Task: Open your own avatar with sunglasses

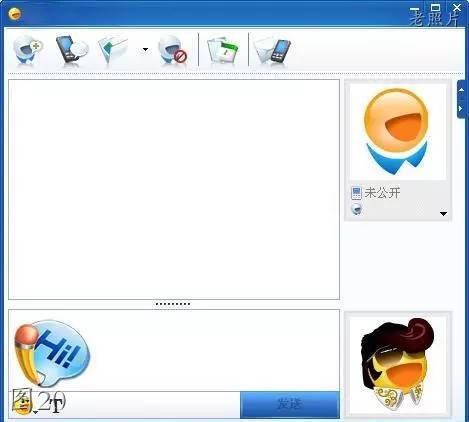Action: (397, 364)
